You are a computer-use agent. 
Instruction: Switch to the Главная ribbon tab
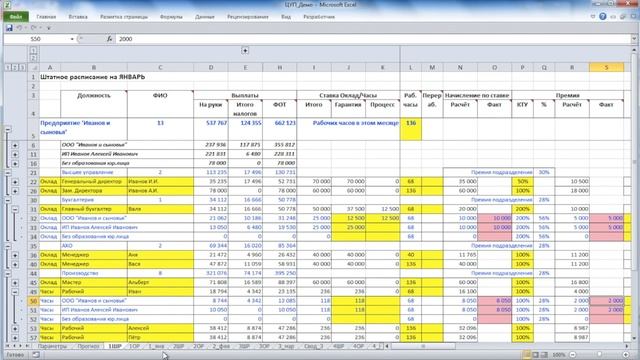46,17
